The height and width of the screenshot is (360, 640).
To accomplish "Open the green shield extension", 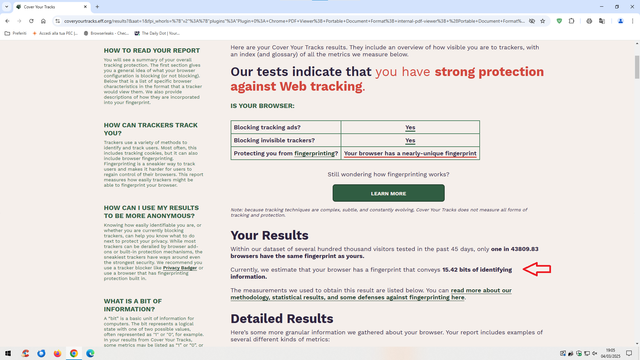I will (x=559, y=21).
